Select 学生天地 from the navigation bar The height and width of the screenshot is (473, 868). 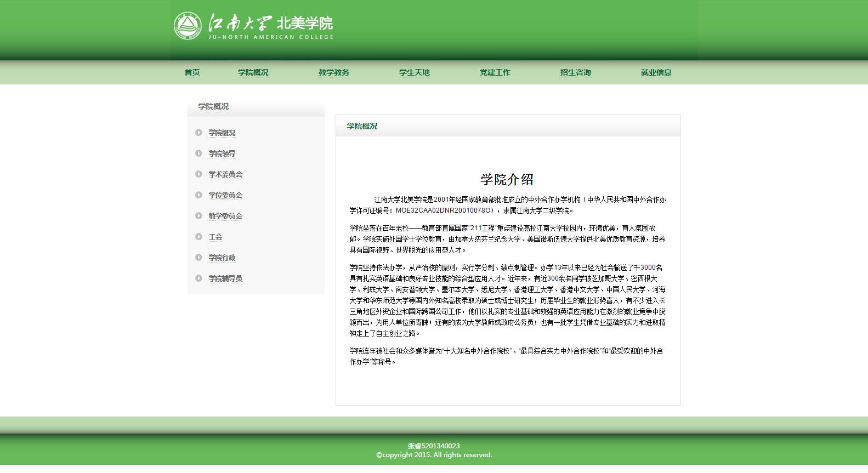click(414, 72)
